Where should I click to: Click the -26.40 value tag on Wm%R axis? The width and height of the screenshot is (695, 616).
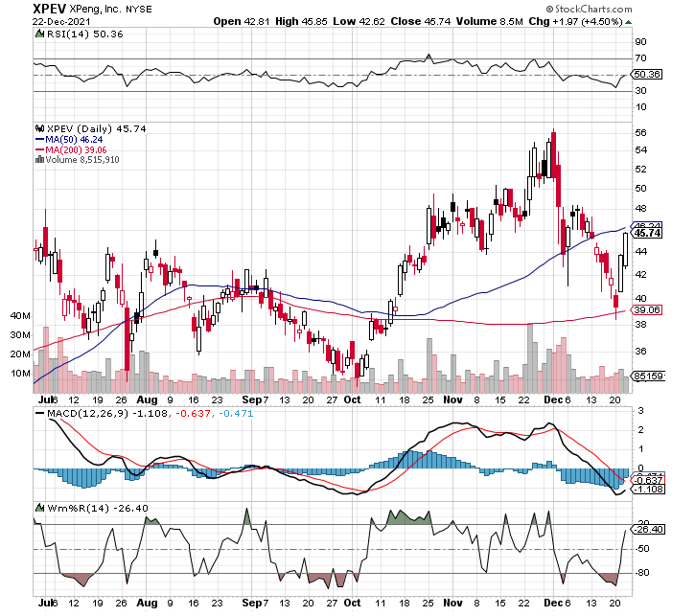648,530
